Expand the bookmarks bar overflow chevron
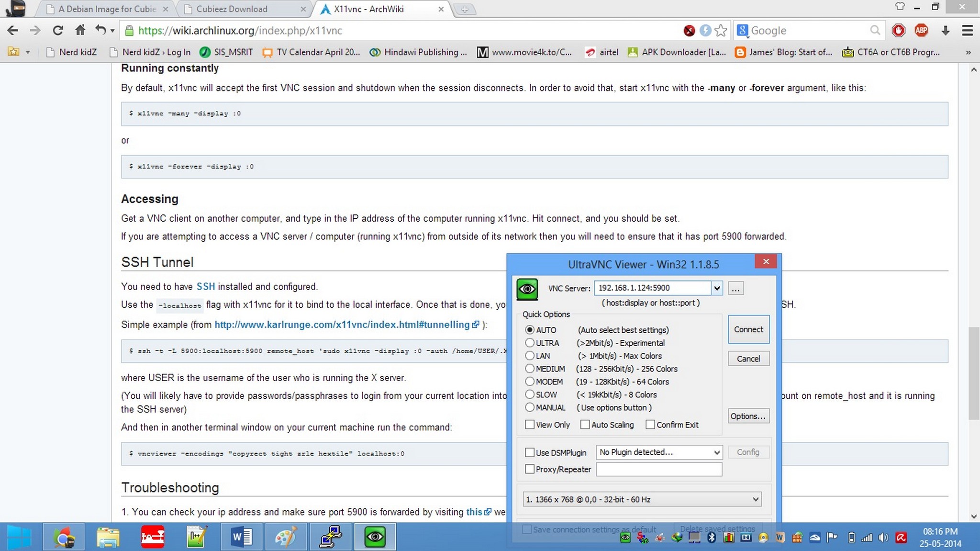This screenshot has width=980, height=551. [x=968, y=52]
